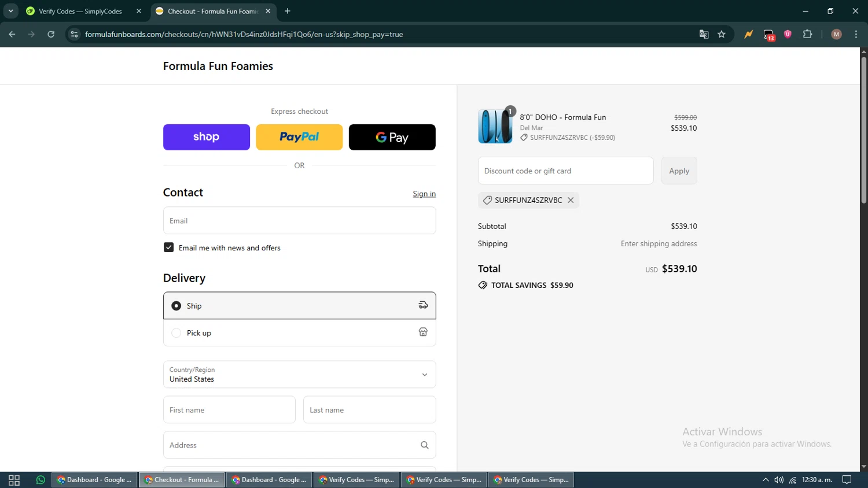The image size is (868, 488).
Task: Click the browser back arrow
Action: click(x=12, y=34)
